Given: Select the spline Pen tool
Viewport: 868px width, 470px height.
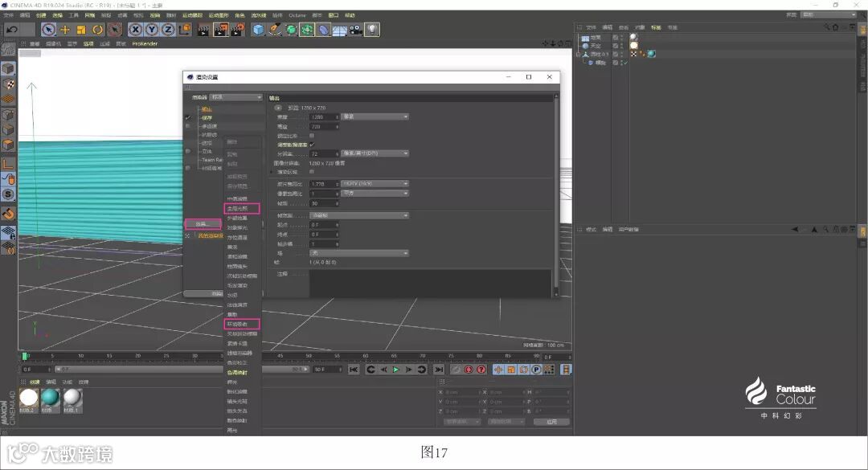Looking at the screenshot, I should [275, 30].
